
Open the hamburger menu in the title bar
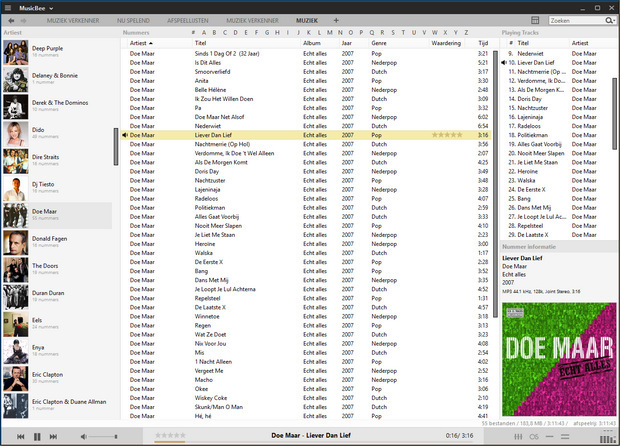pyautogui.click(x=8, y=8)
